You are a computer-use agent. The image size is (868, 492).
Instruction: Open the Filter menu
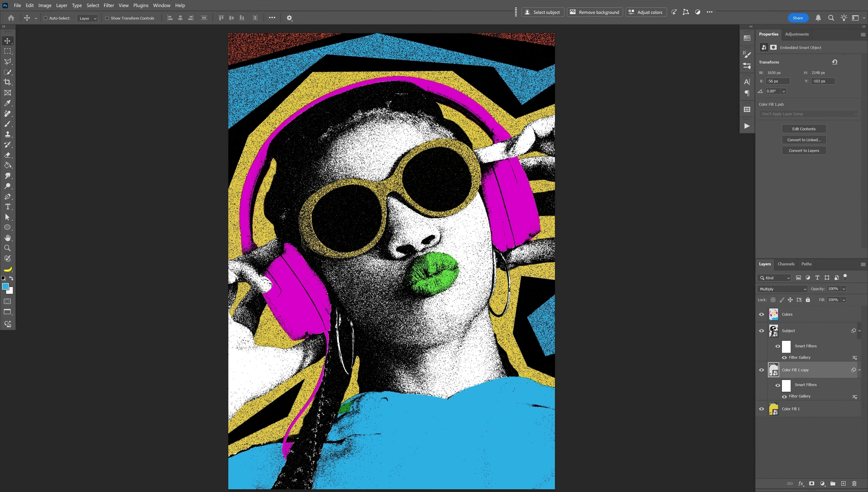point(109,6)
